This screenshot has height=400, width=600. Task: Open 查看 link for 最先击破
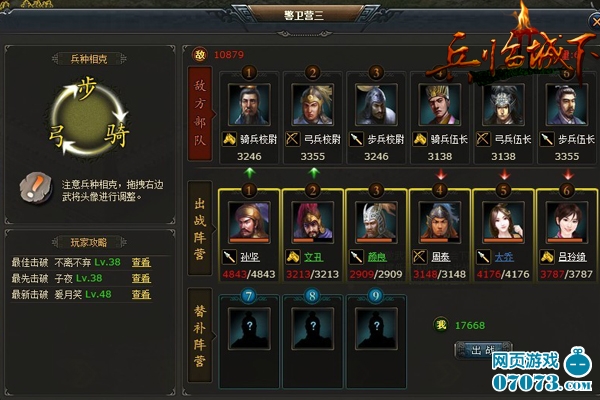coord(141,278)
